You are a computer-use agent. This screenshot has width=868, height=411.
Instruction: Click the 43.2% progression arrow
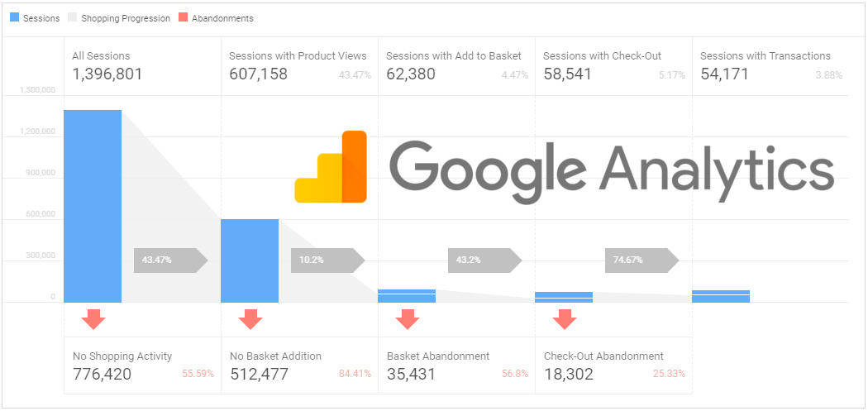point(485,260)
